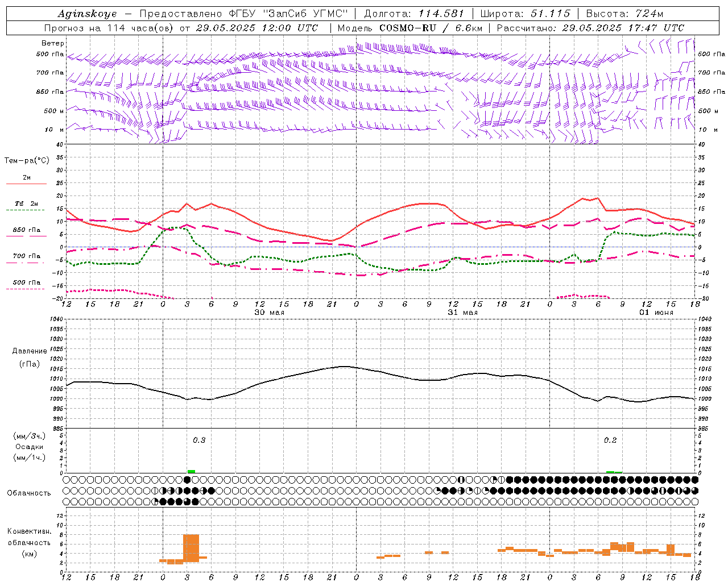The height and width of the screenshot is (582, 728).
Task: Click the "Предоставлено ФГБУ ЗапСиб УГМС" provider text
Action: pyautogui.click(x=243, y=14)
